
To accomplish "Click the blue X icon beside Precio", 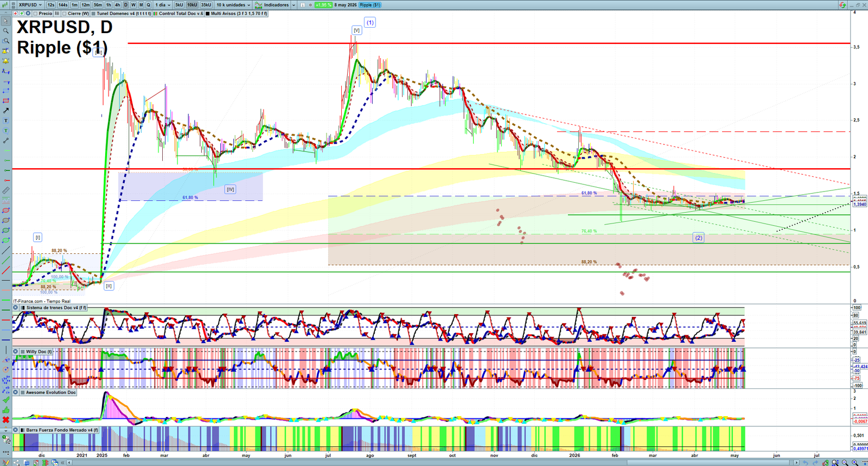I will pyautogui.click(x=28, y=13).
